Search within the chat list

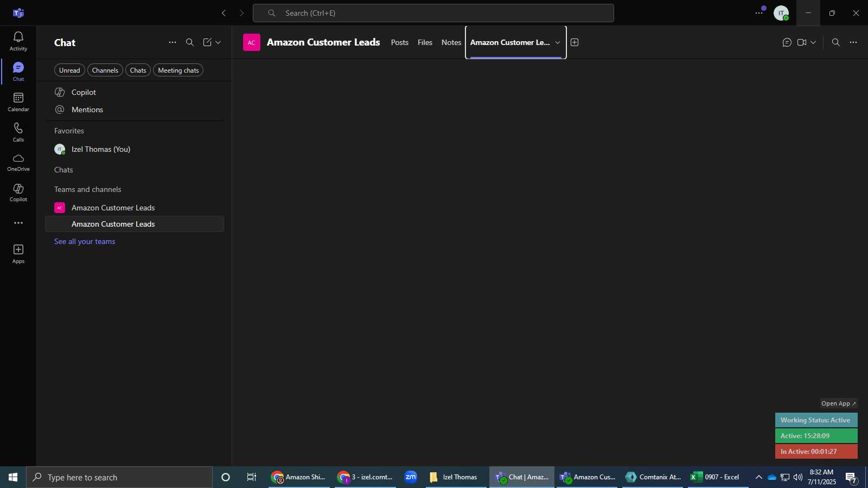190,42
